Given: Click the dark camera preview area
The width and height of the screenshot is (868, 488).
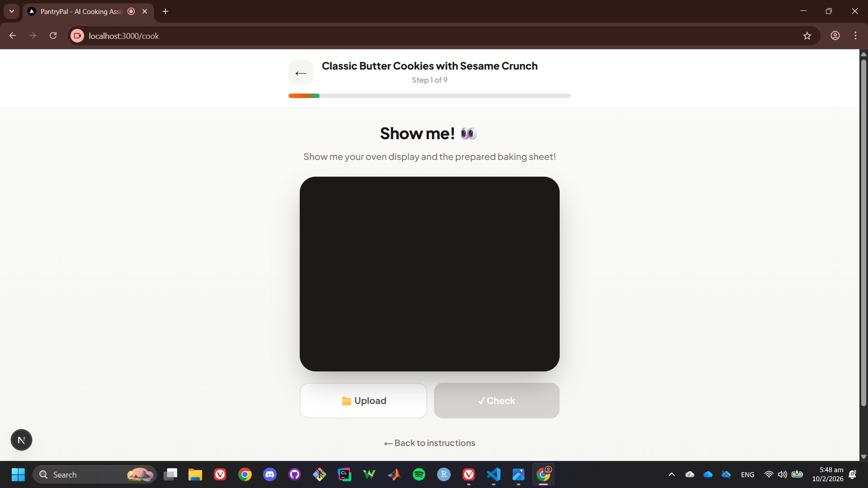Looking at the screenshot, I should (x=429, y=274).
